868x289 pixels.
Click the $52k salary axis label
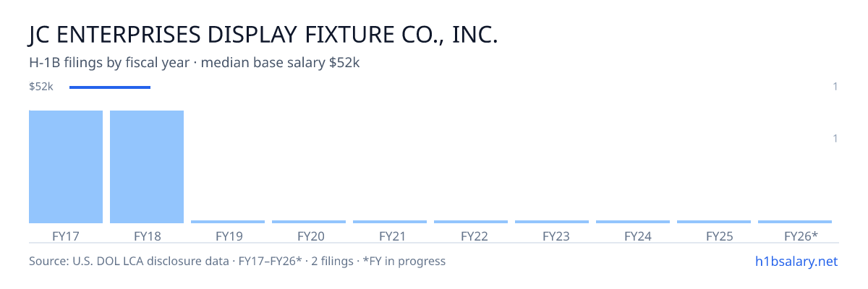coord(41,87)
